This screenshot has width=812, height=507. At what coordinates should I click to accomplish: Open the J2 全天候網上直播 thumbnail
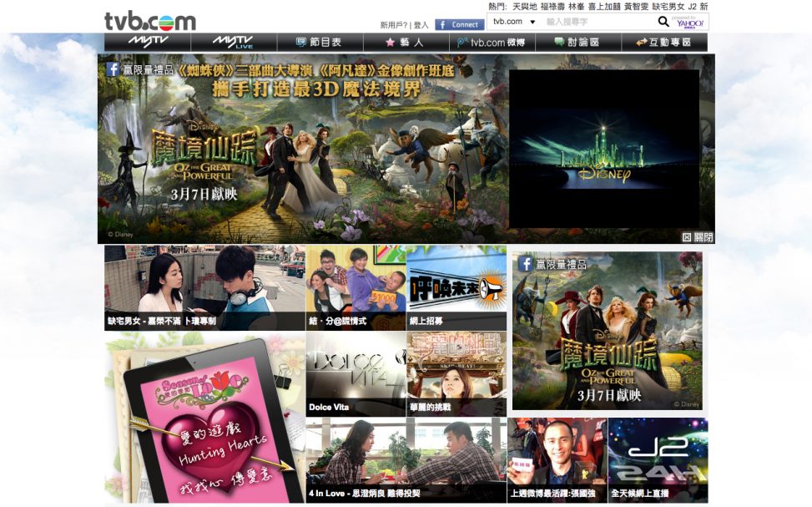658,460
